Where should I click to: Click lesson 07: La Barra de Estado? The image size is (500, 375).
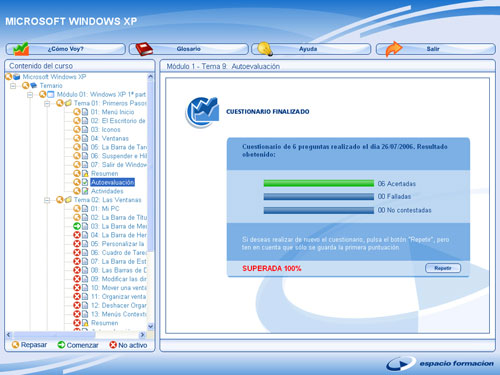pos(119,261)
